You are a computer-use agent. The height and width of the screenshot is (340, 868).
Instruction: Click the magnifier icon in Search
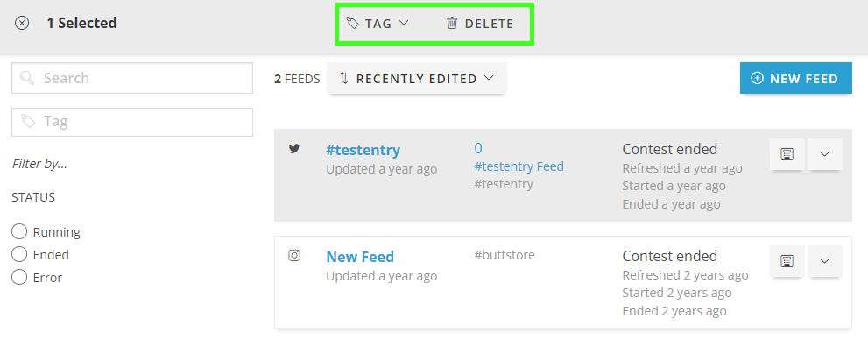pyautogui.click(x=27, y=78)
